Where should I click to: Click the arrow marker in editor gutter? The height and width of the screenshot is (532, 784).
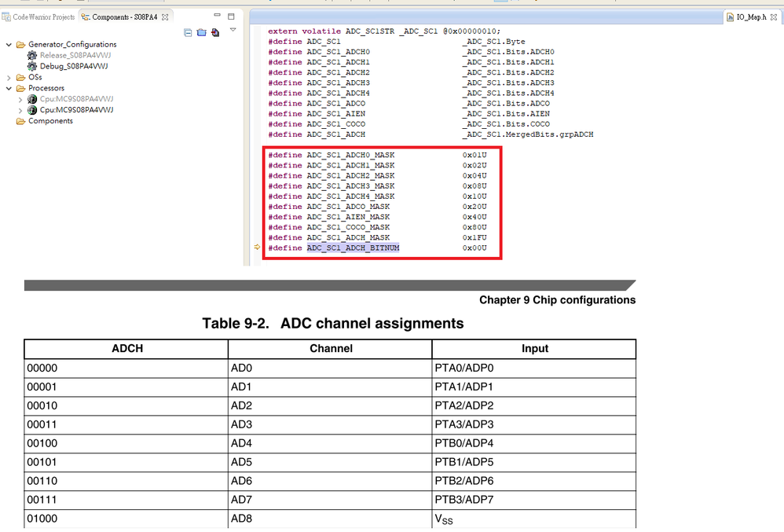point(257,247)
